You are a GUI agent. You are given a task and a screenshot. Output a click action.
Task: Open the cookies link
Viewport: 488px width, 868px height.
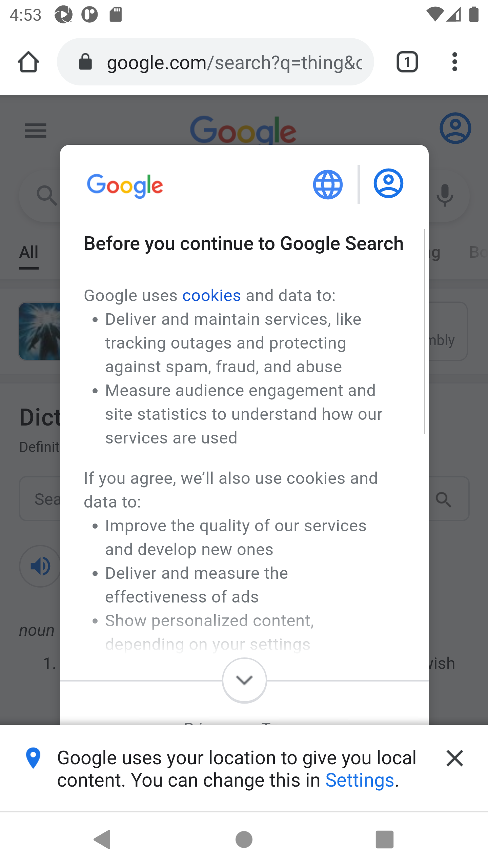pyautogui.click(x=211, y=295)
